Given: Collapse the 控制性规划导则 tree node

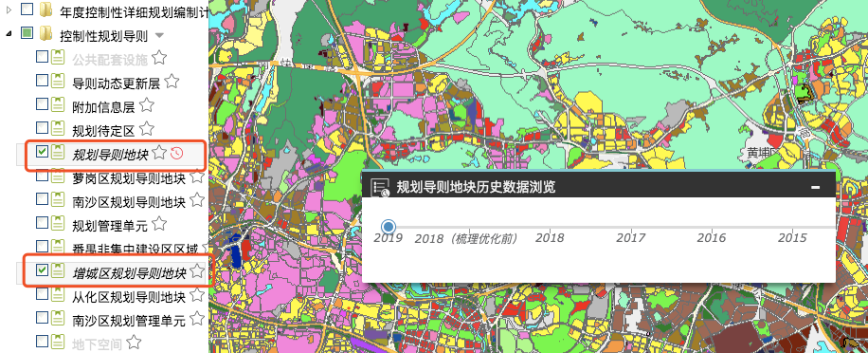Looking at the screenshot, I should (x=9, y=34).
